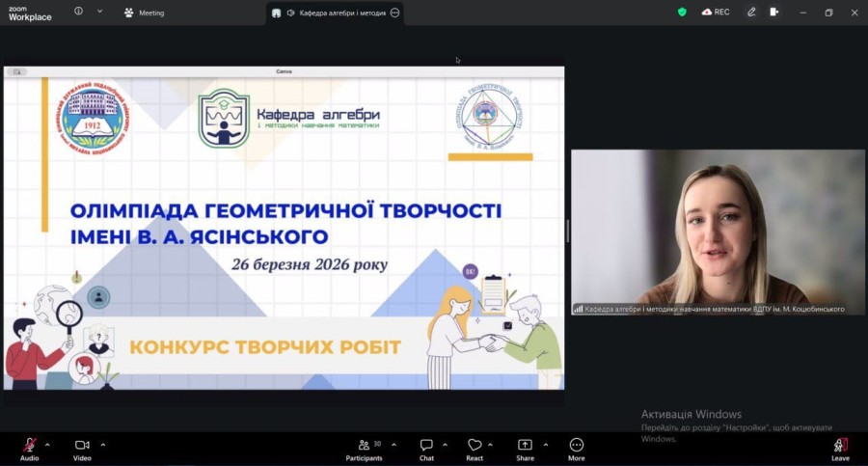This screenshot has height=466, width=868.
Task: Click the Share screen button
Action: pyautogui.click(x=525, y=449)
